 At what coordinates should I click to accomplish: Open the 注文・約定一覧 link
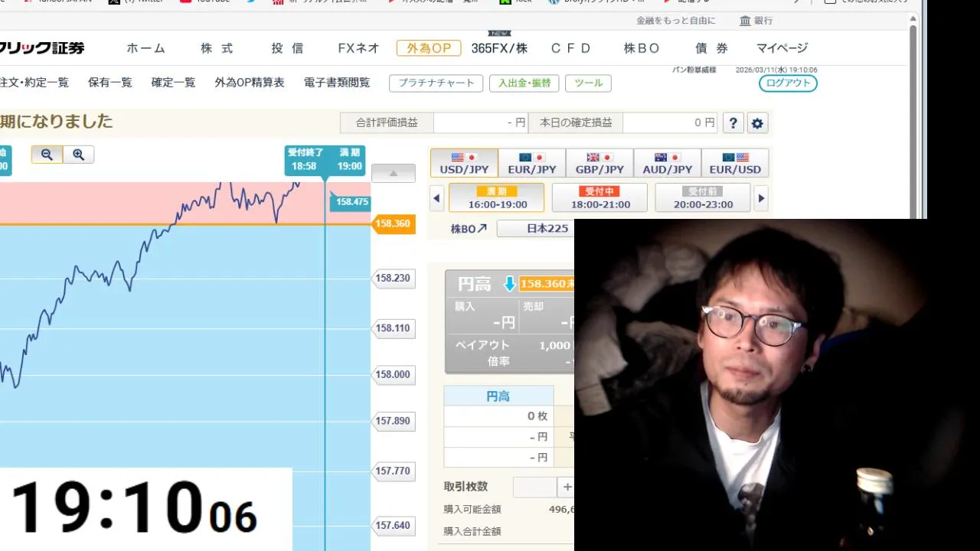click(34, 83)
